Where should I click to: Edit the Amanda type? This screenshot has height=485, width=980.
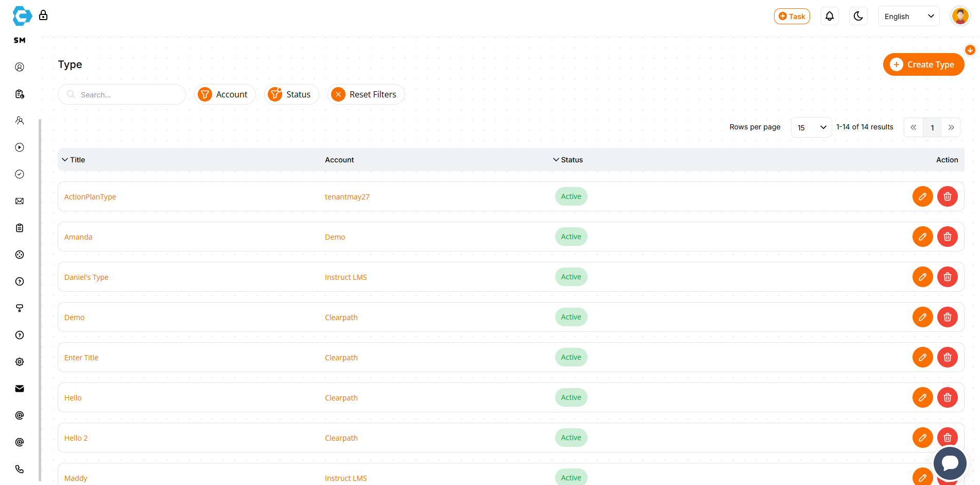click(x=923, y=237)
